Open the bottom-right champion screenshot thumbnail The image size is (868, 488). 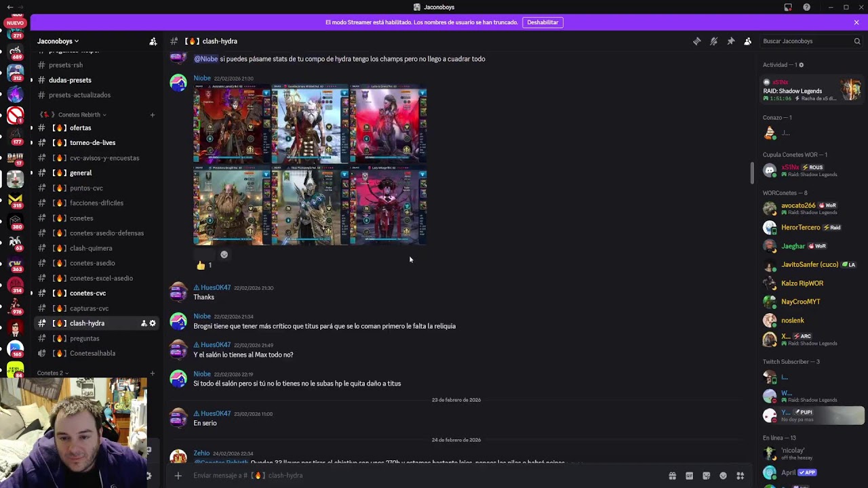pos(389,205)
